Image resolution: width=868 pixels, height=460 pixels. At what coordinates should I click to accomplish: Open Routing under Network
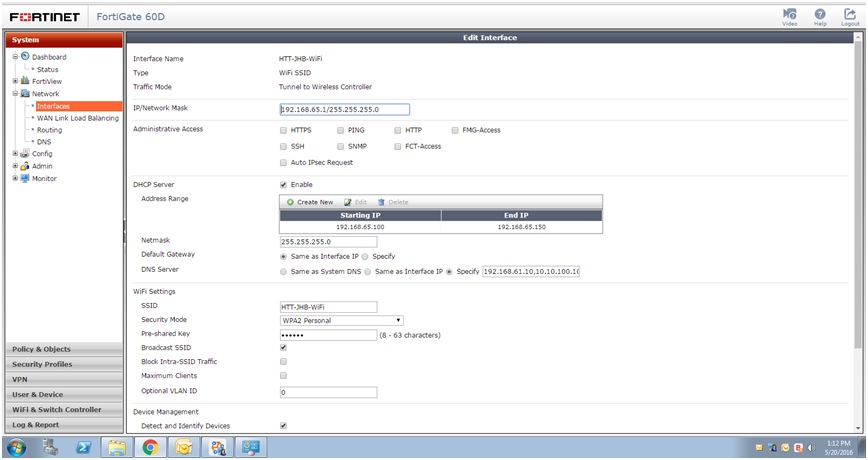[49, 130]
